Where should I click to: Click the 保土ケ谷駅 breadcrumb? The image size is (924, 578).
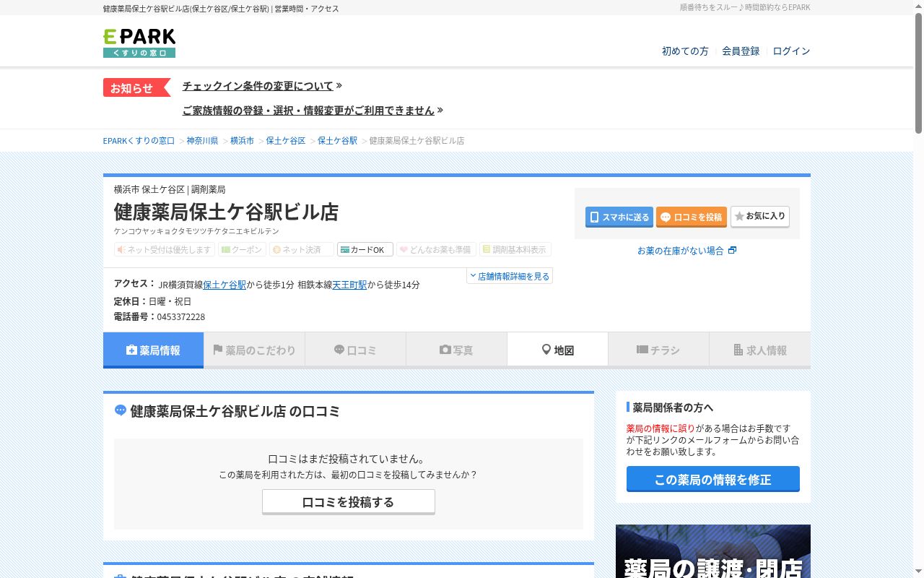(337, 141)
